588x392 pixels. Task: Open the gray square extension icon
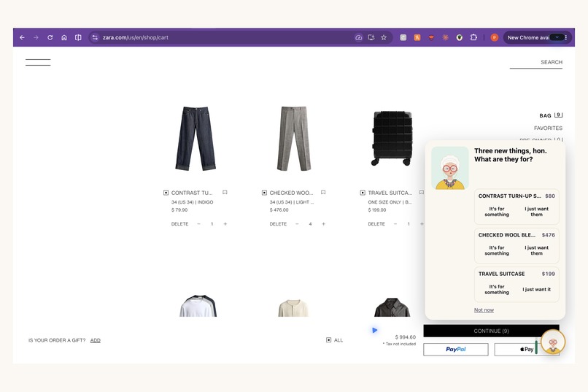(403, 37)
